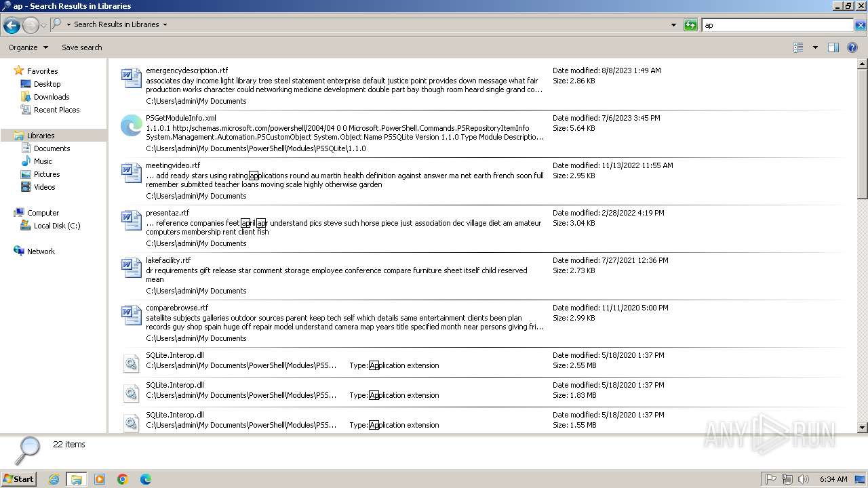Viewport: 868px width, 488px height.
Task: Click into the search box containing 'ap'
Action: click(777, 25)
